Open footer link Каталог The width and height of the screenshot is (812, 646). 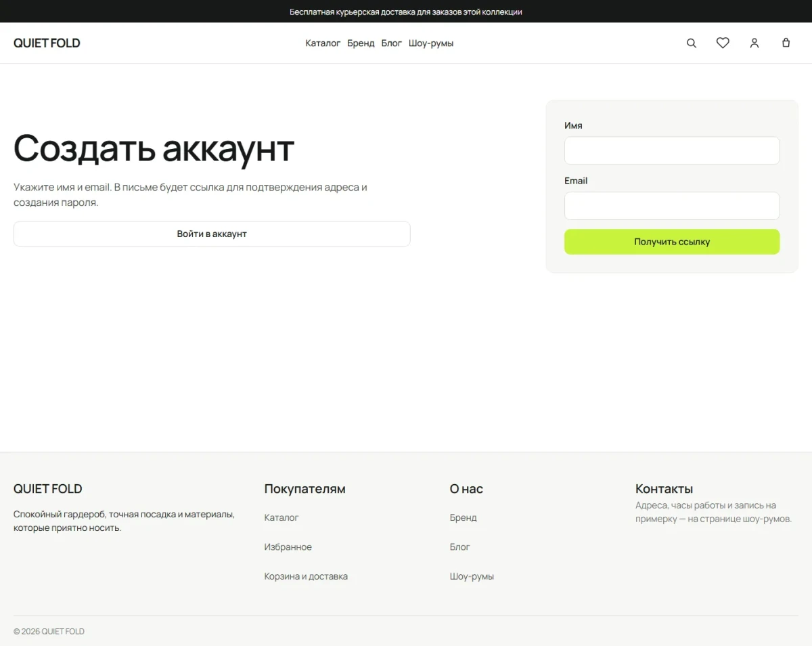281,517
